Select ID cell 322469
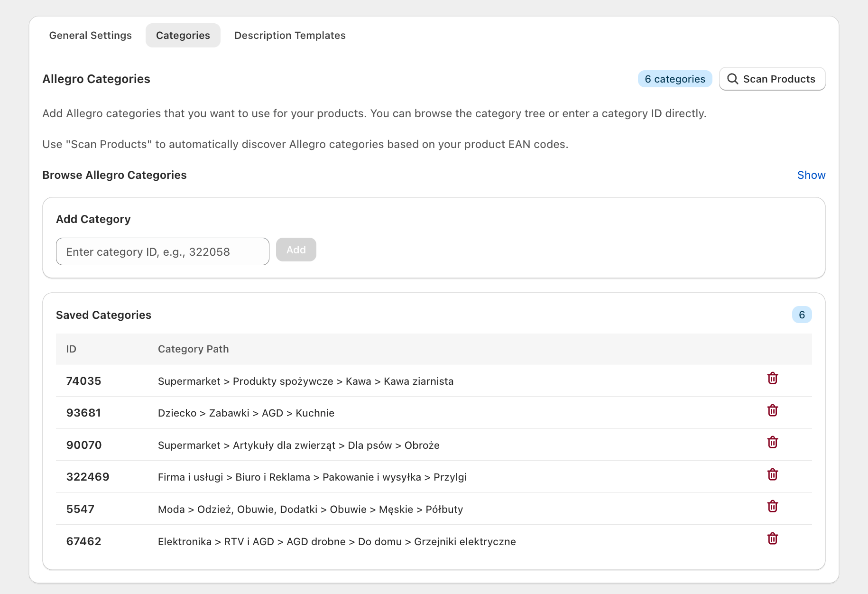Viewport: 868px width, 594px height. click(x=88, y=477)
